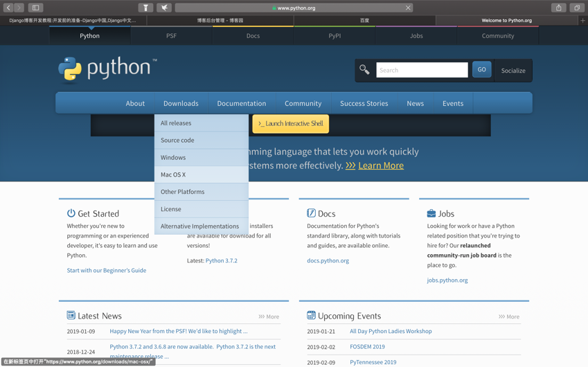Screen dimensions: 588x367
Task: Open the Community main navigation menu
Action: (303, 103)
